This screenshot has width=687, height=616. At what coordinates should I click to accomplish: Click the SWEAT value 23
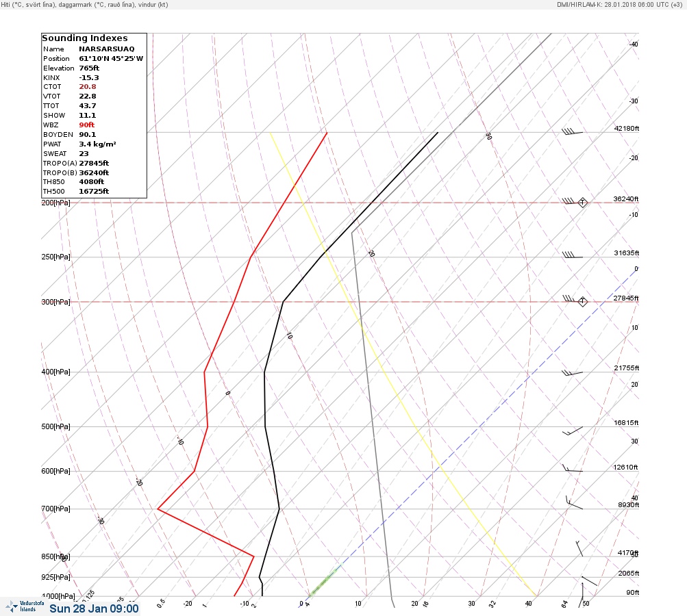(84, 154)
